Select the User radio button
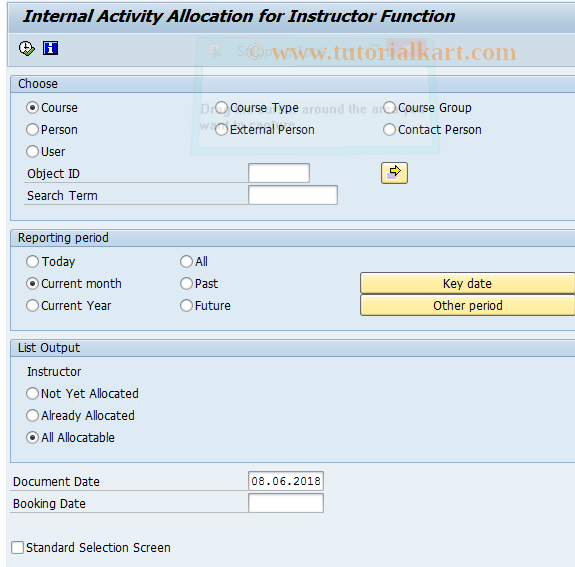The image size is (575, 567). 32,152
